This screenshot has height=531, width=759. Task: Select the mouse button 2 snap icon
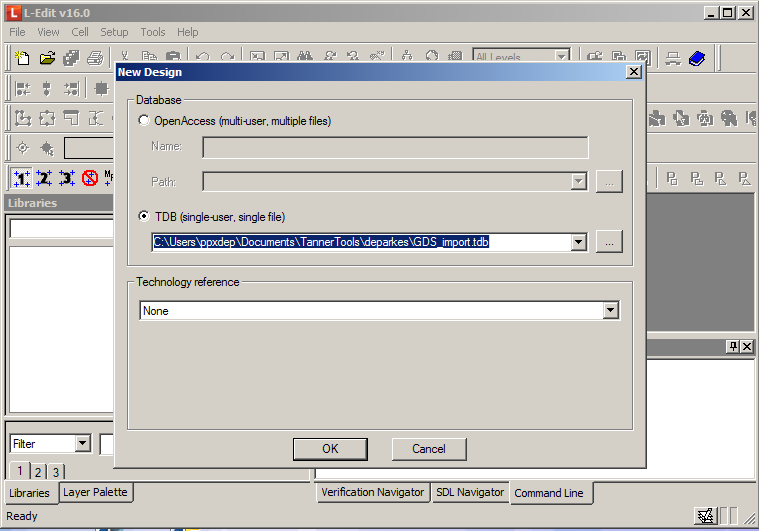[44, 178]
